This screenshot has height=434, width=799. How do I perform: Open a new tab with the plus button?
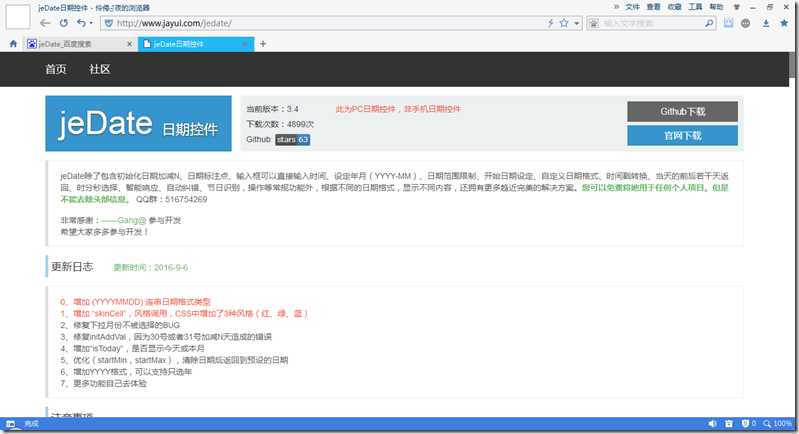click(263, 44)
